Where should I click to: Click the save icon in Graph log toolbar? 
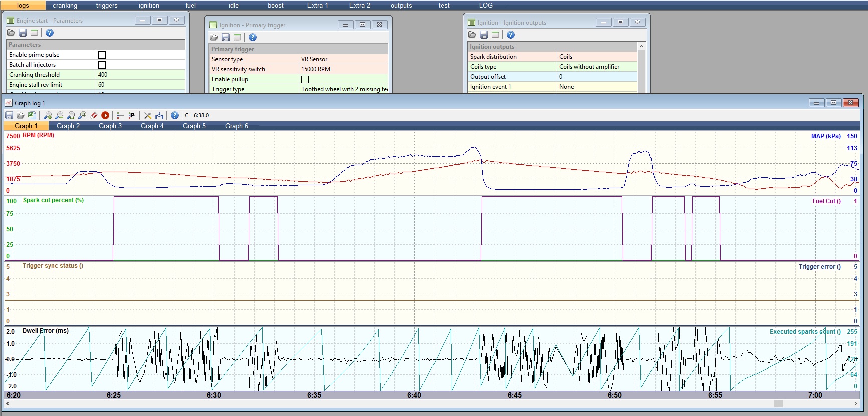[x=9, y=115]
